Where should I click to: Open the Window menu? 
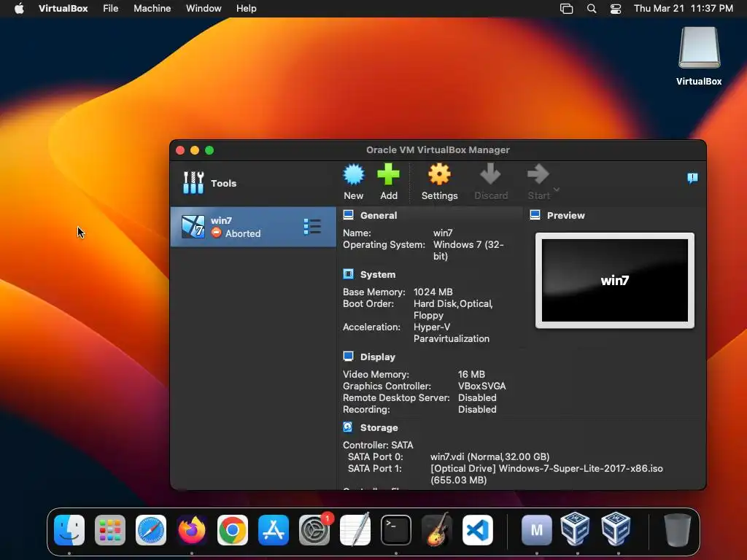click(x=204, y=9)
